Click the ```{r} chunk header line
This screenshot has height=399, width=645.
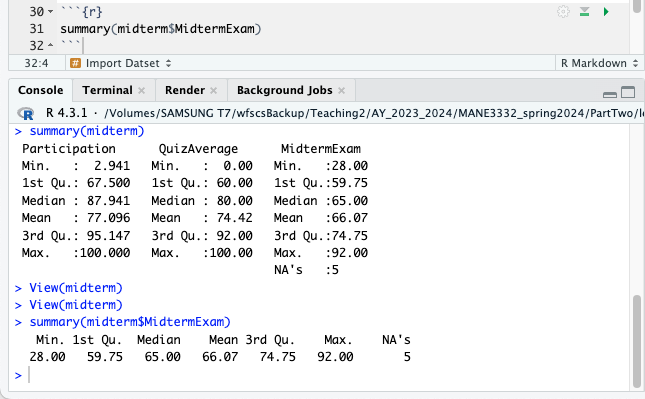click(81, 12)
